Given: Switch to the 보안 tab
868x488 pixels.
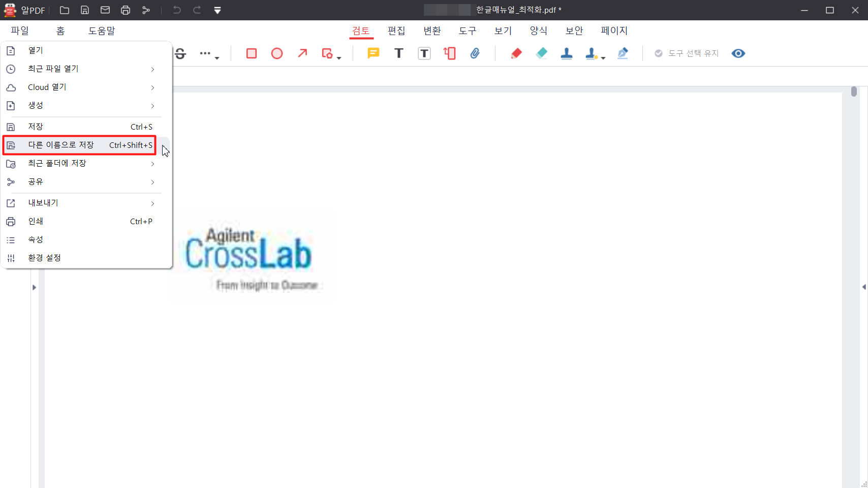Looking at the screenshot, I should pyautogui.click(x=574, y=30).
